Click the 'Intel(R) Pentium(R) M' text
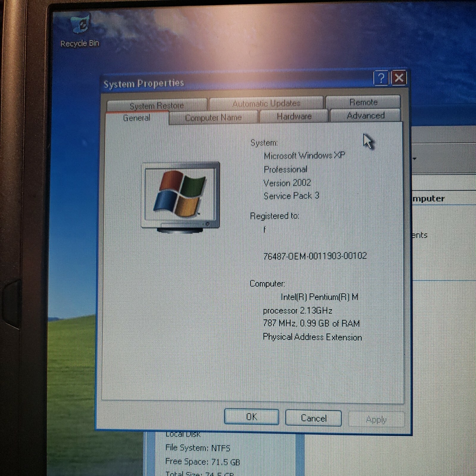Viewport: 476px width, 476px height. coord(320,297)
